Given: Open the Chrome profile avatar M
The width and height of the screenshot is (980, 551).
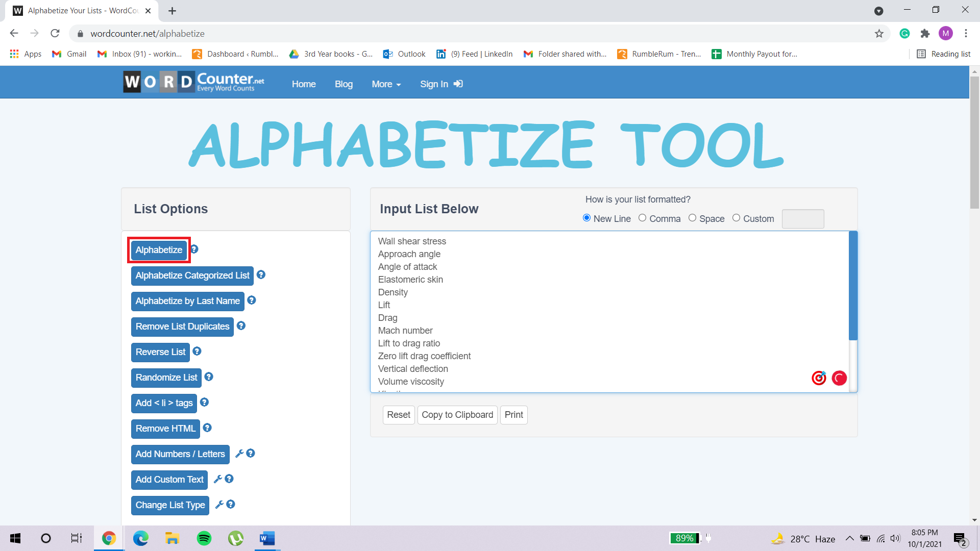Looking at the screenshot, I should pos(946,34).
